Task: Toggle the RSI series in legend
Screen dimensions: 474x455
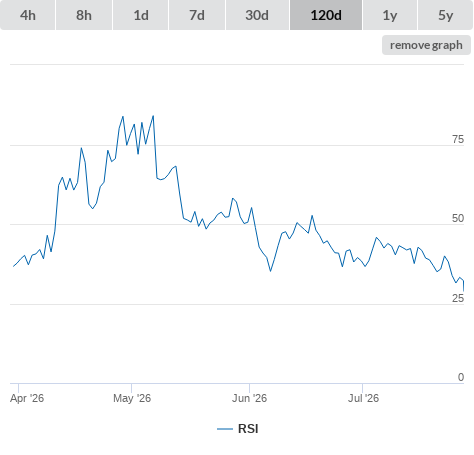Action: pyautogui.click(x=248, y=429)
